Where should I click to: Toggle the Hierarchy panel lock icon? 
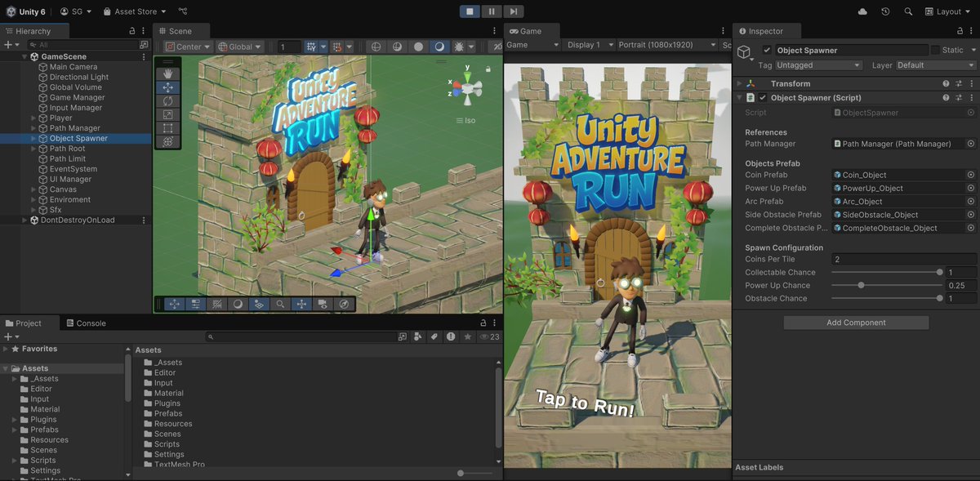132,31
